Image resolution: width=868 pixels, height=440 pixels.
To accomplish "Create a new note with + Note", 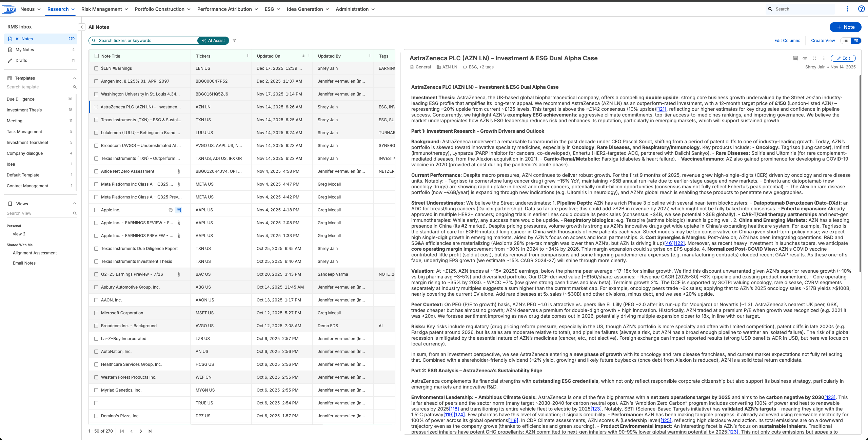I will click(846, 27).
